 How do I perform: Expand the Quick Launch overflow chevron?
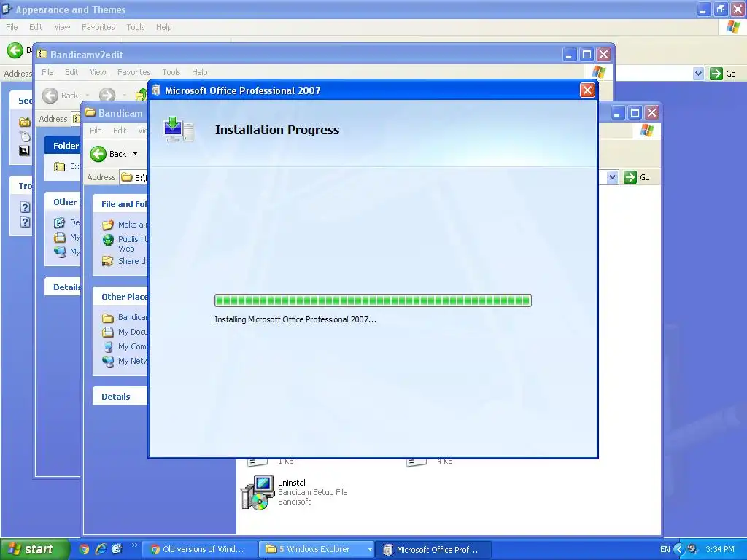tap(134, 545)
